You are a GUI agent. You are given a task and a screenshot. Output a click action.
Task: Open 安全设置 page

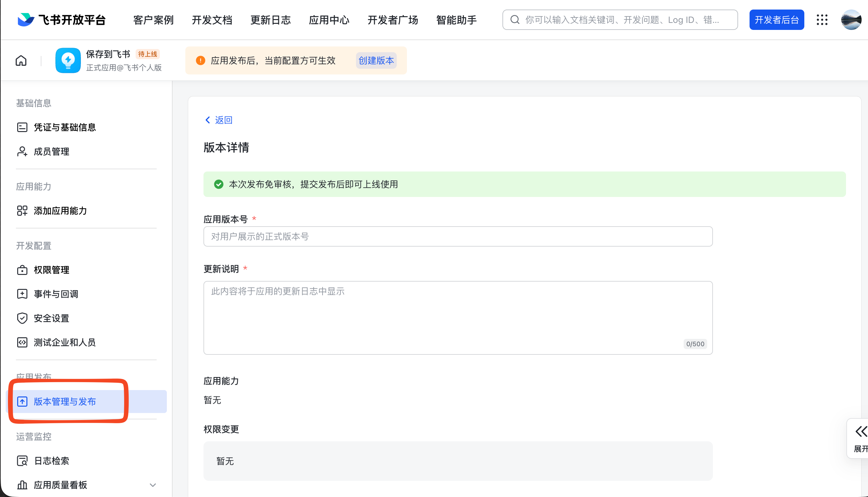51,318
